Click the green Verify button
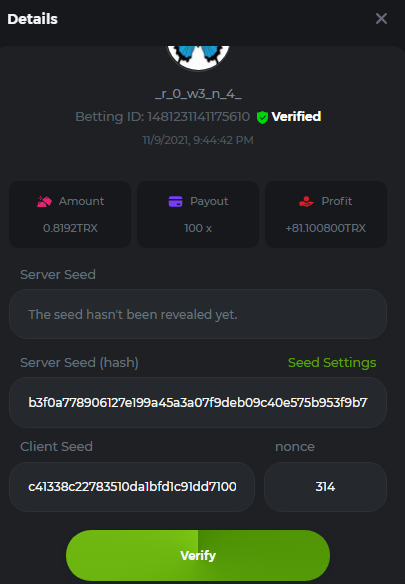The width and height of the screenshot is (405, 584). tap(198, 555)
